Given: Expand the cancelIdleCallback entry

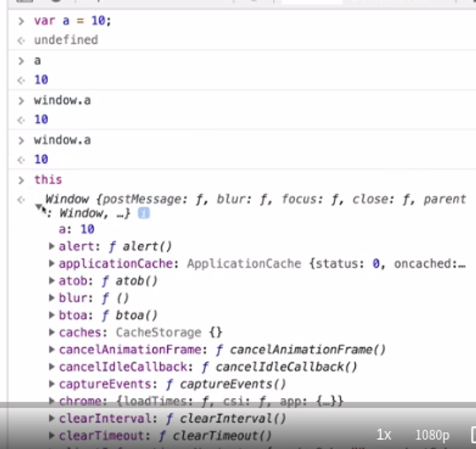Looking at the screenshot, I should click(52, 367).
